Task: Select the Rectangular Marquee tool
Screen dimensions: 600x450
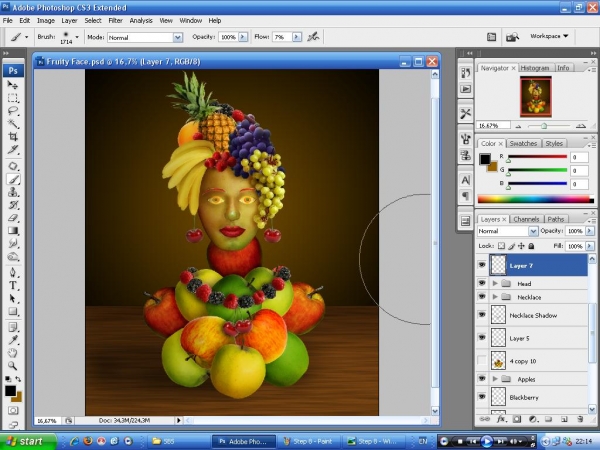Action: click(13, 98)
